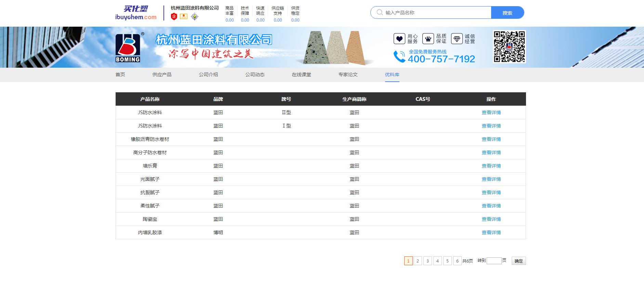
Task: Click the 高分子防水卷材 product name
Action: tap(150, 152)
